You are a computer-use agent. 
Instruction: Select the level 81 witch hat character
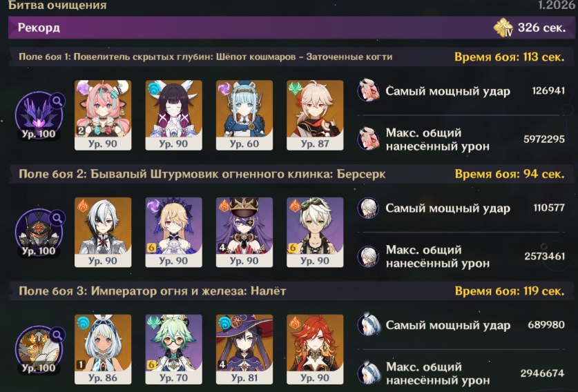[244, 349]
